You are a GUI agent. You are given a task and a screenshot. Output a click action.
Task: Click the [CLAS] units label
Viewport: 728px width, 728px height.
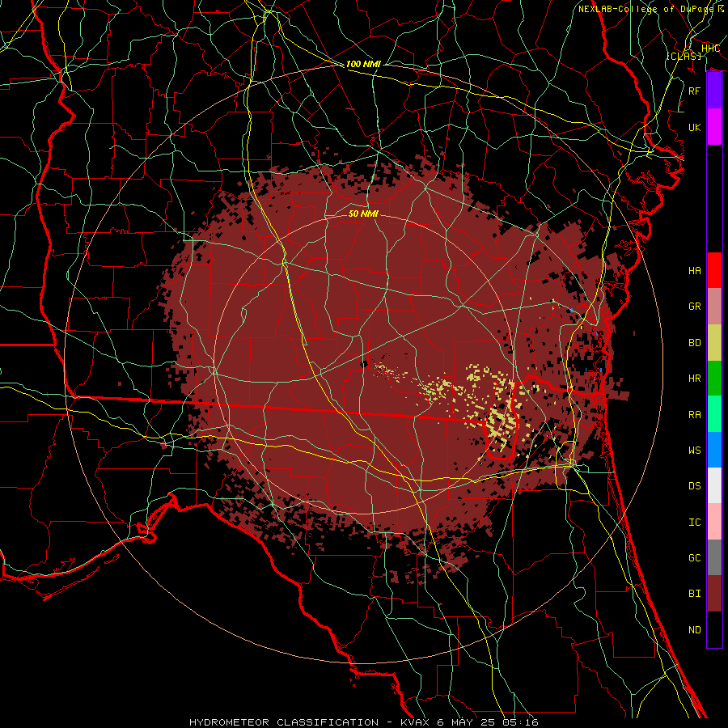coord(684,56)
